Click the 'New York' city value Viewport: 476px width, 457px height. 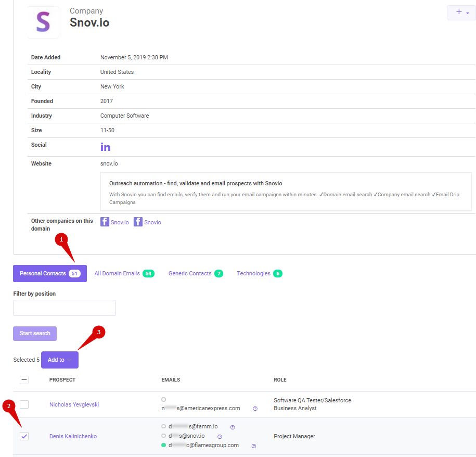[x=112, y=86]
